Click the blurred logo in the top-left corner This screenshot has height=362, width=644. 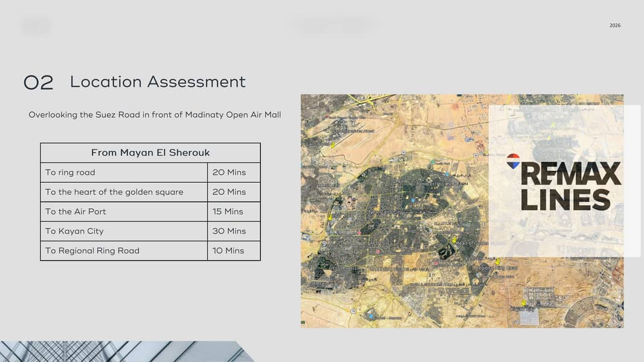[x=36, y=26]
